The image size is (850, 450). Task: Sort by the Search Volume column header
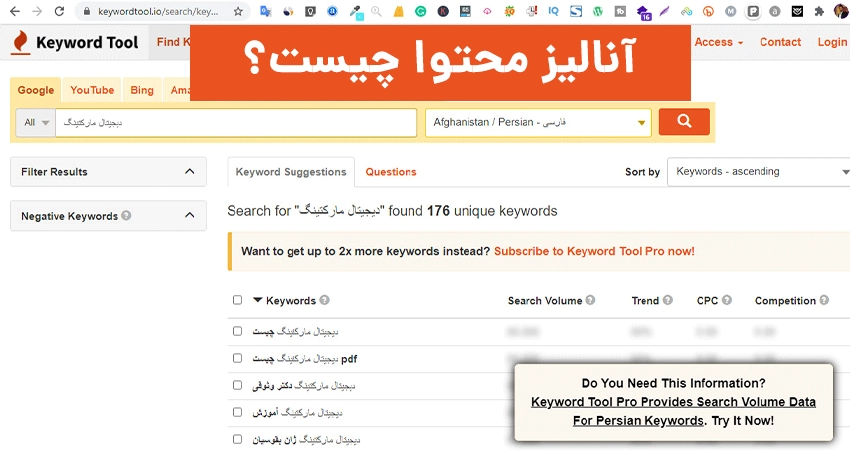click(x=545, y=300)
